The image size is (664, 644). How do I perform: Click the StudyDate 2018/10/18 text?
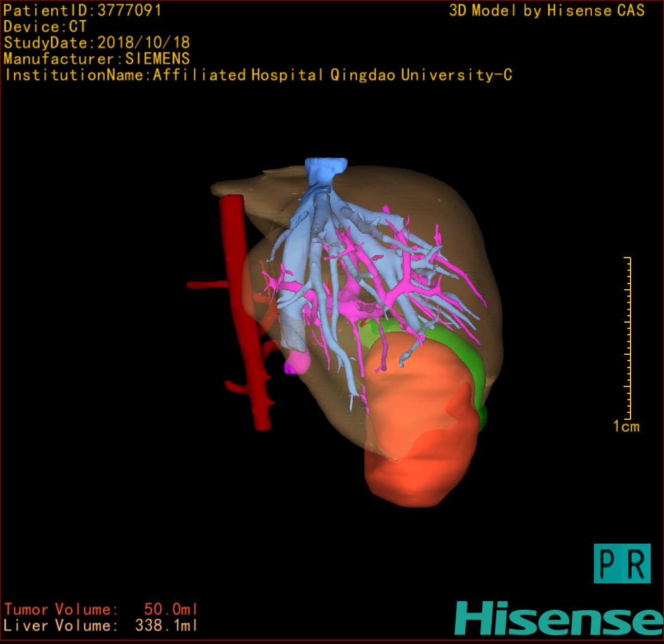(x=97, y=43)
